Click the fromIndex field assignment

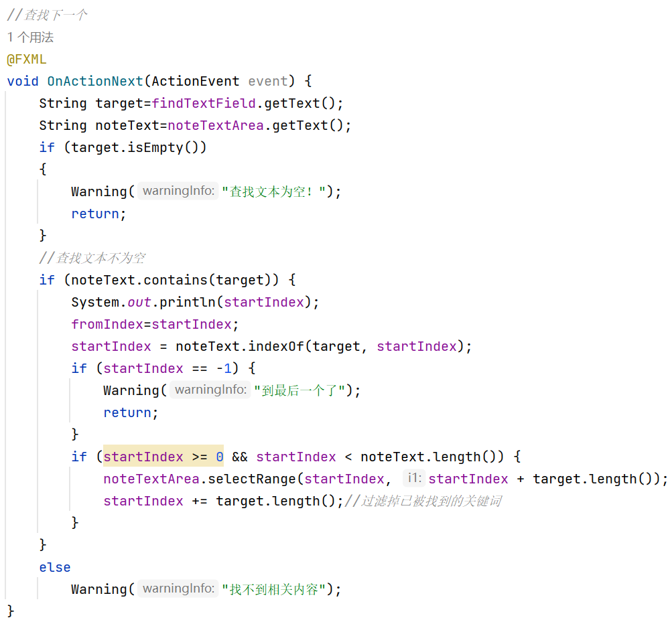(107, 323)
